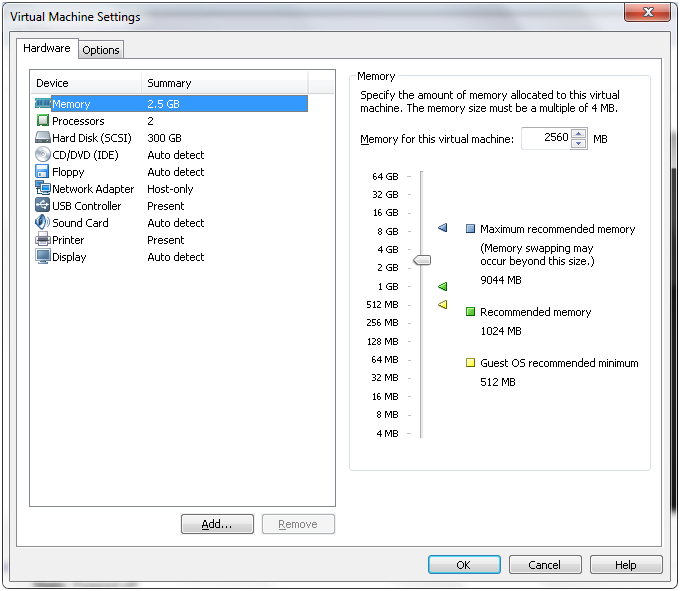Click the 300 GB hard disk summary
The height and width of the screenshot is (591, 680).
pos(164,138)
